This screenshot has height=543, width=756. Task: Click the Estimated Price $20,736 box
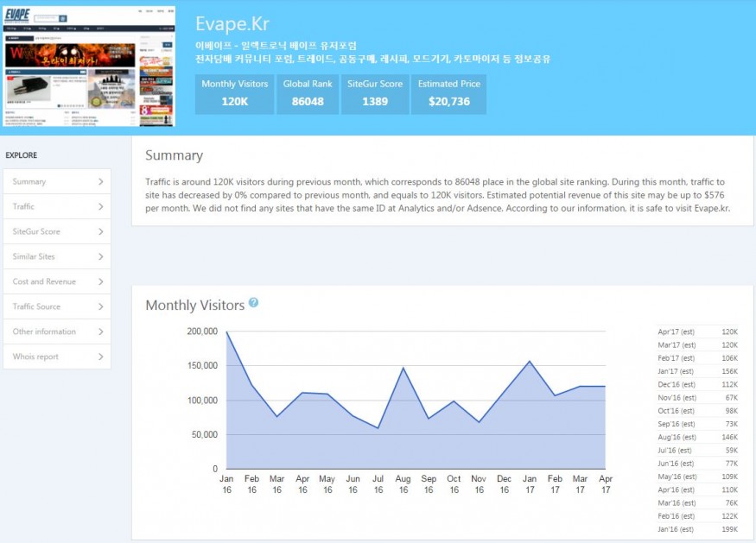pyautogui.click(x=448, y=93)
